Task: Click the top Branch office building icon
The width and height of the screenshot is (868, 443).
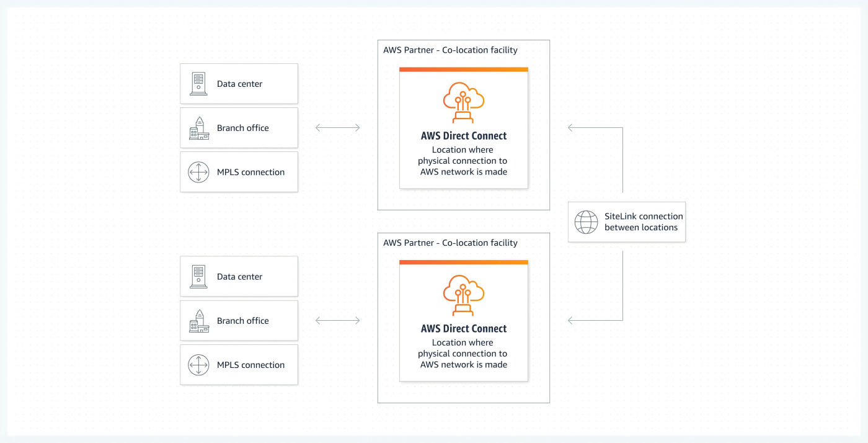Action: point(198,128)
